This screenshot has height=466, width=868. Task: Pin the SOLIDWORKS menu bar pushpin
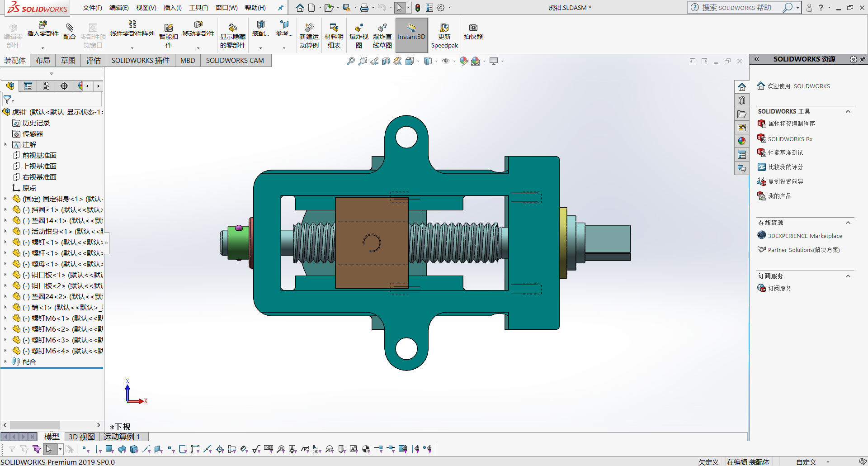tap(280, 8)
